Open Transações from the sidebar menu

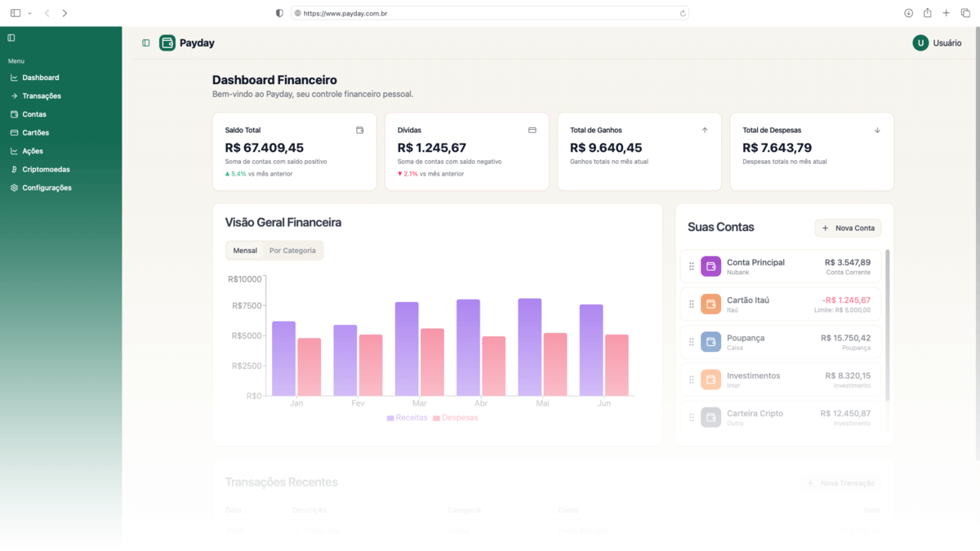tap(41, 96)
